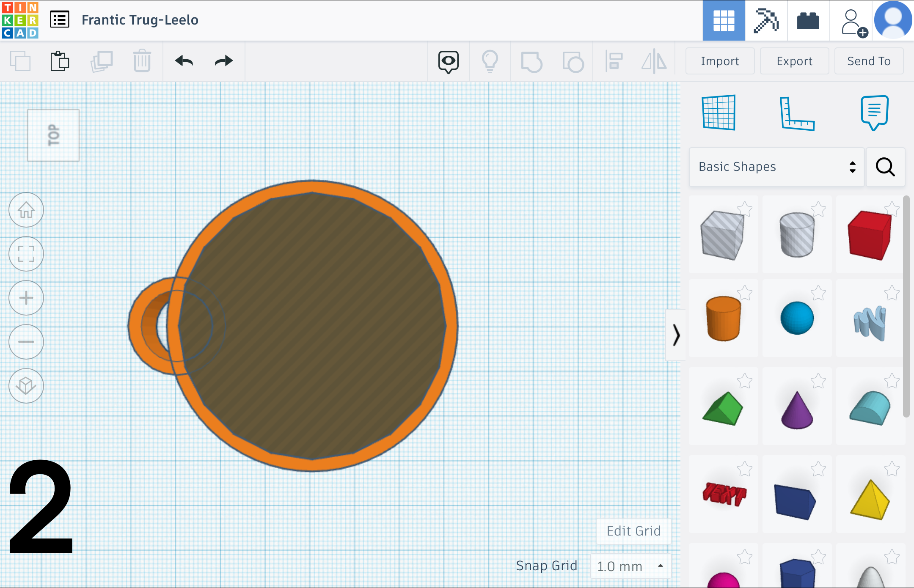Image resolution: width=914 pixels, height=588 pixels.
Task: Pick the Scribble shape
Action: click(870, 323)
